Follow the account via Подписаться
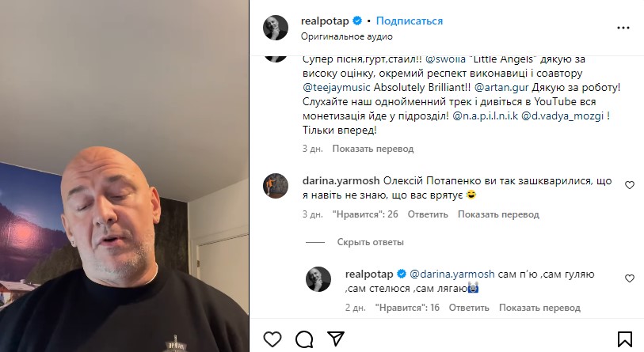 pos(410,21)
